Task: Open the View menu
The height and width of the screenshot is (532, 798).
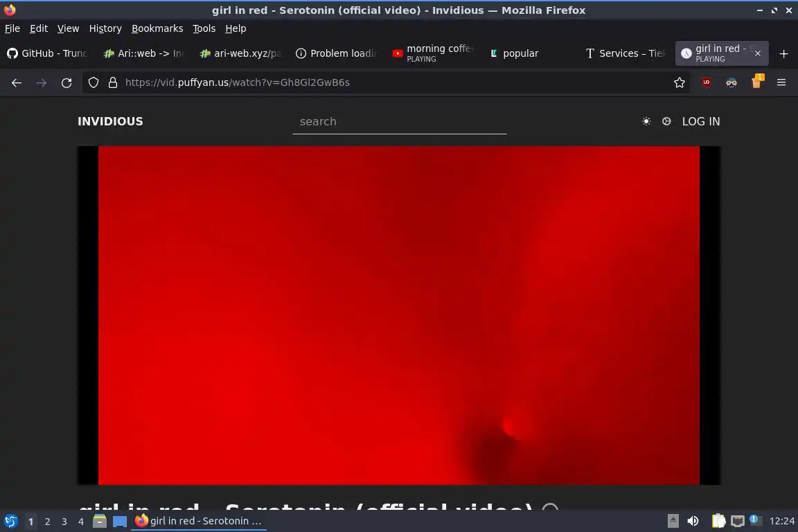Action: [68, 28]
